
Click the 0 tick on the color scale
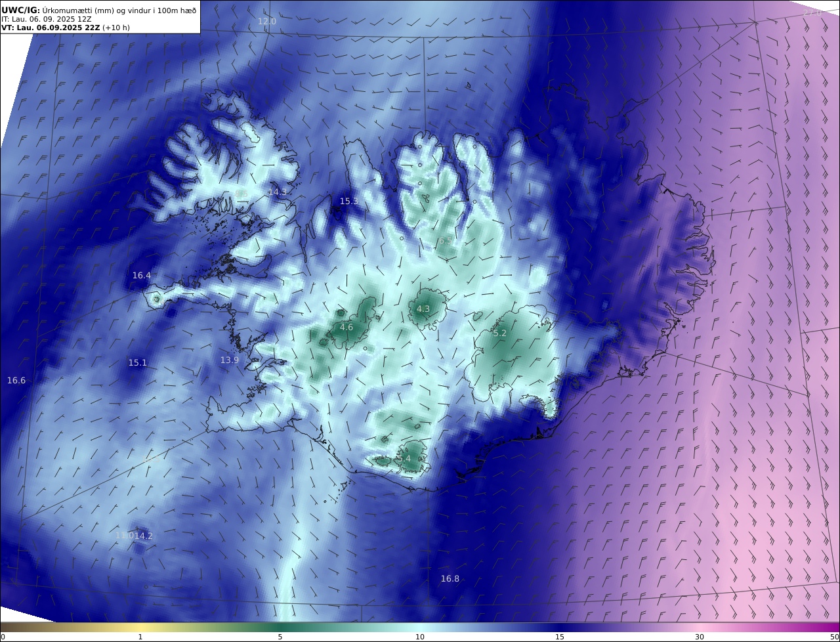click(3, 637)
